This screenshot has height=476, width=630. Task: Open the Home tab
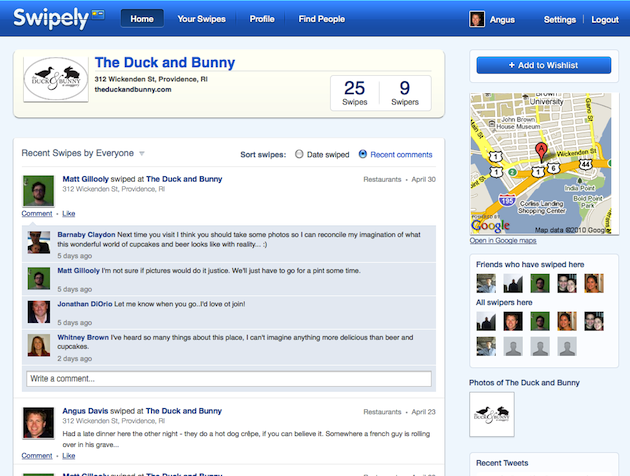tap(142, 19)
